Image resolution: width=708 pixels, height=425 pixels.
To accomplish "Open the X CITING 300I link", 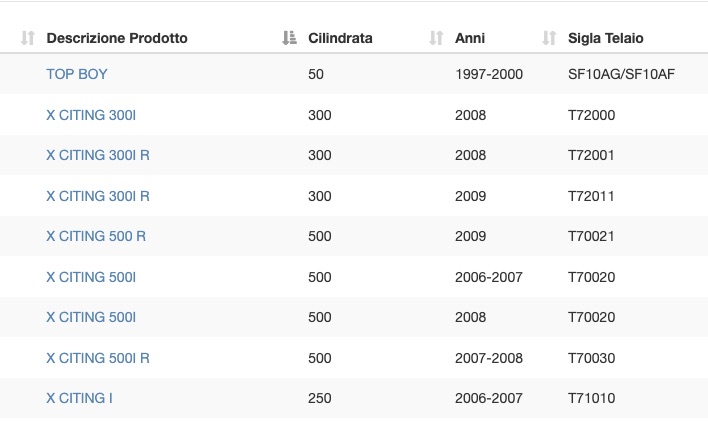I will [x=91, y=115].
